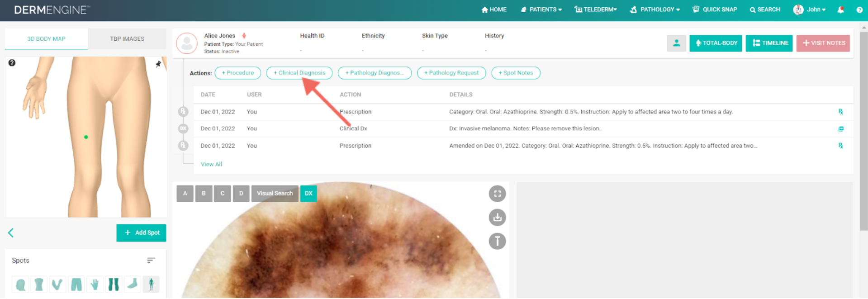
Task: Click the page vertical scrollbar
Action: click(863, 130)
